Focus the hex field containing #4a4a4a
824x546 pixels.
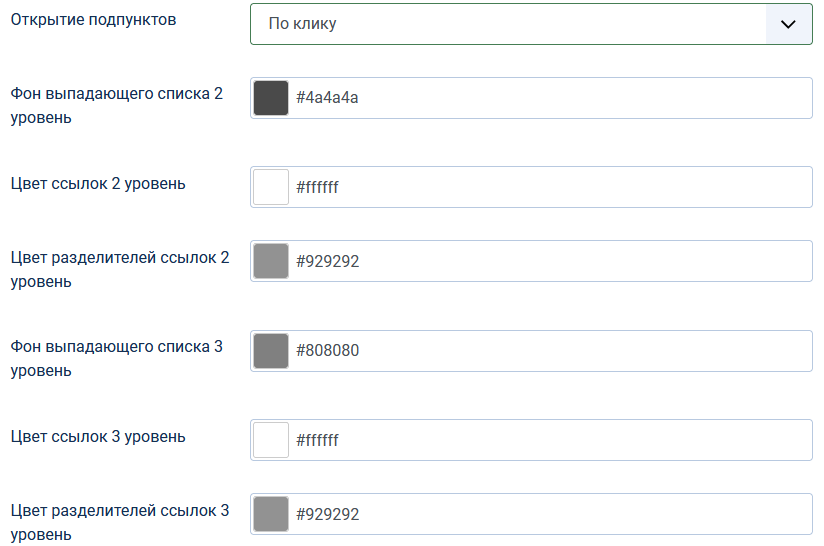click(x=550, y=98)
